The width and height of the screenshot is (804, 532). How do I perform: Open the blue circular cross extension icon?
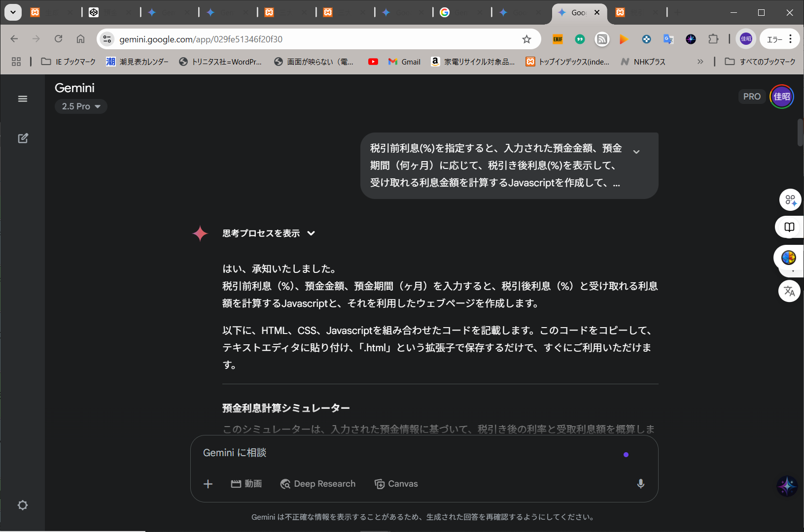pyautogui.click(x=646, y=39)
